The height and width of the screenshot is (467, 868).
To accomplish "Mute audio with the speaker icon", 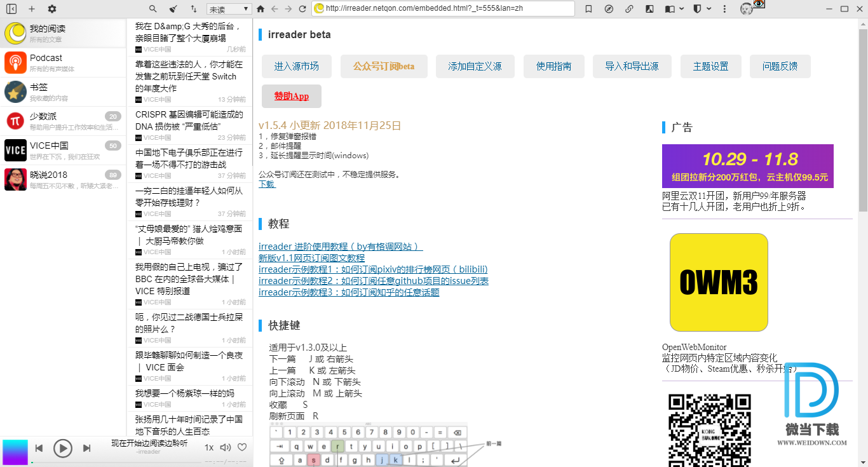I will (x=225, y=447).
